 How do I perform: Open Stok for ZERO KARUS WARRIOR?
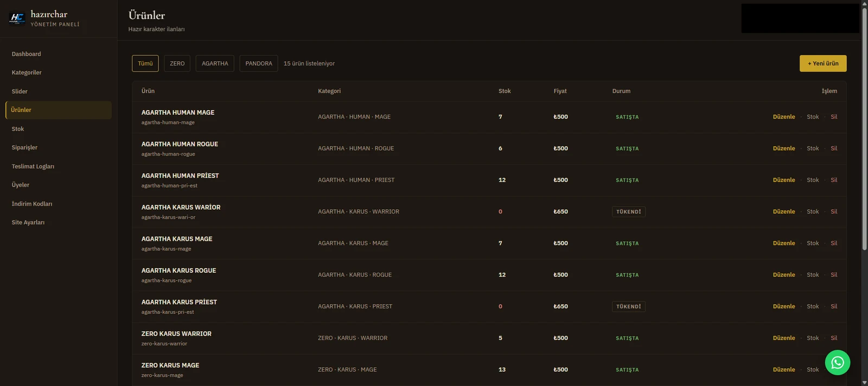(813, 338)
